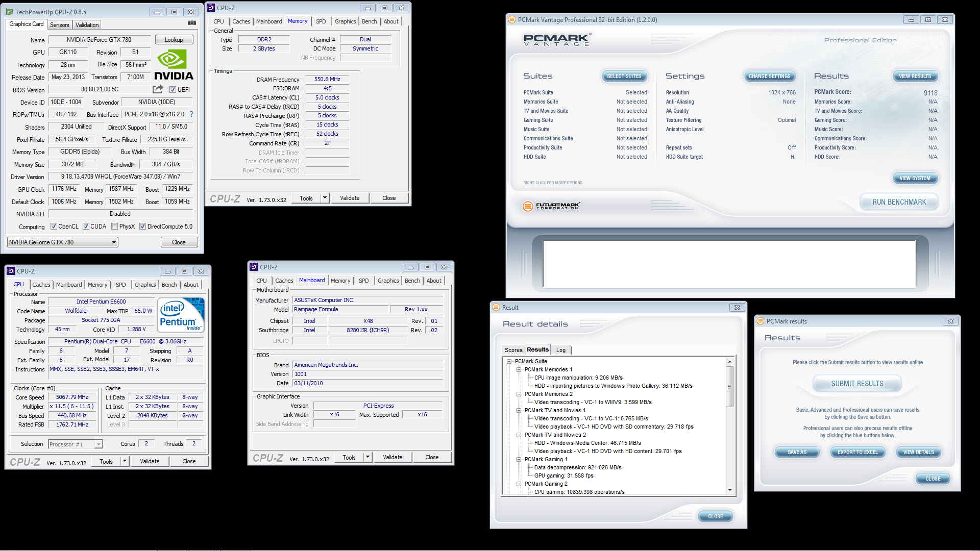The width and height of the screenshot is (980, 551).
Task: Click the title icon of CPU-Z Mainboard window
Action: point(254,267)
